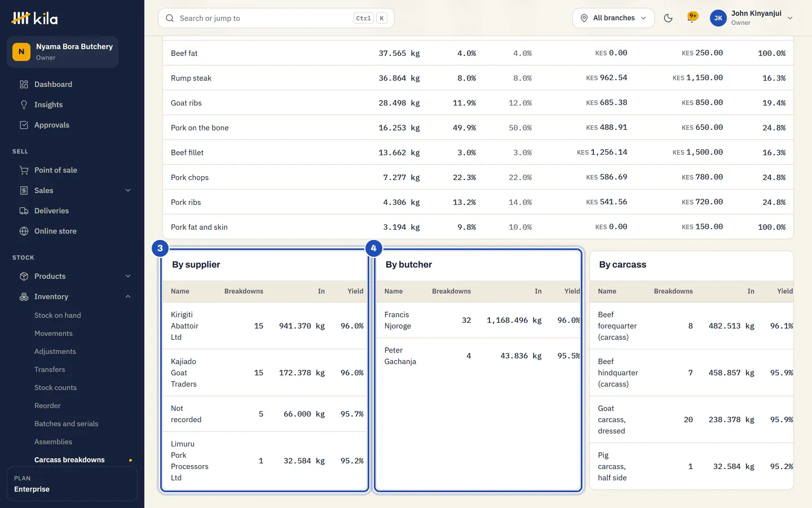Open the All branches dropdown
The height and width of the screenshot is (508, 812).
[614, 18]
